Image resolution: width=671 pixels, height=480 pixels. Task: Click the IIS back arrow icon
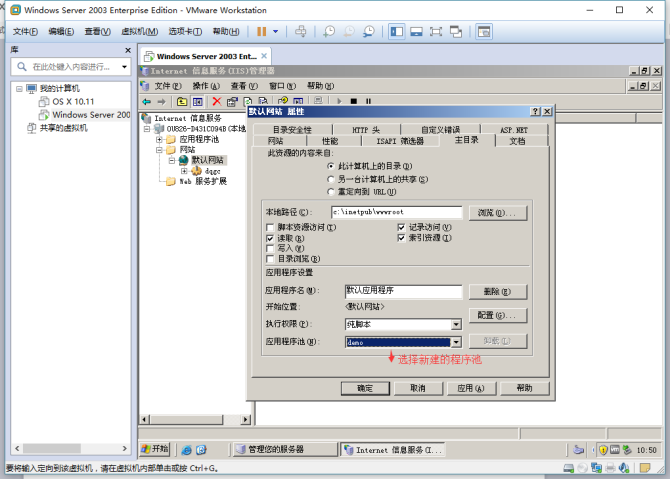tap(147, 101)
